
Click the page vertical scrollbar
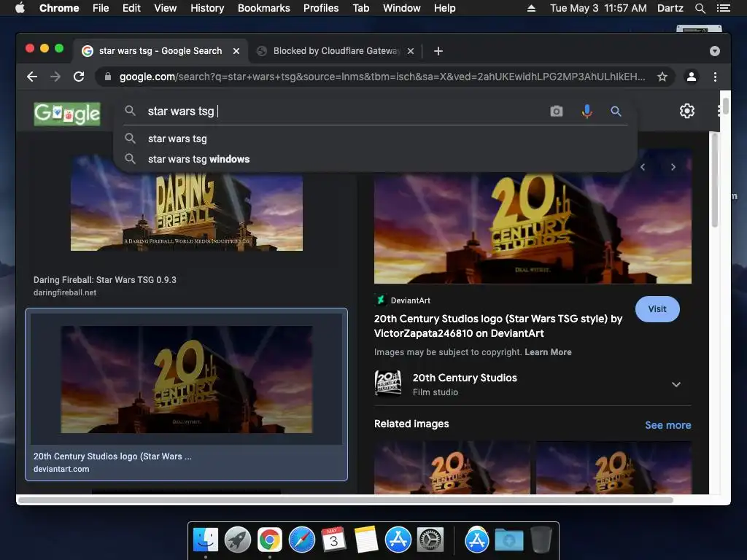tap(725, 106)
